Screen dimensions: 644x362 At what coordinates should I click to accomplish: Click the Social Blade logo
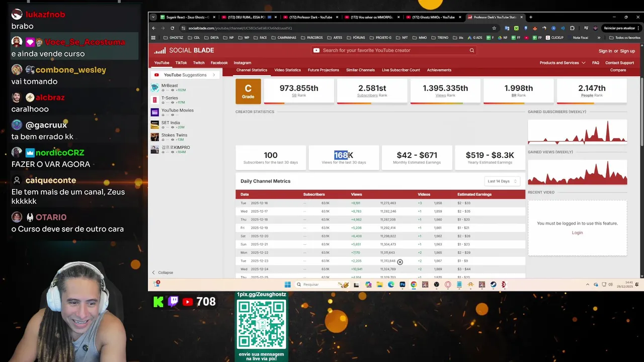184,50
